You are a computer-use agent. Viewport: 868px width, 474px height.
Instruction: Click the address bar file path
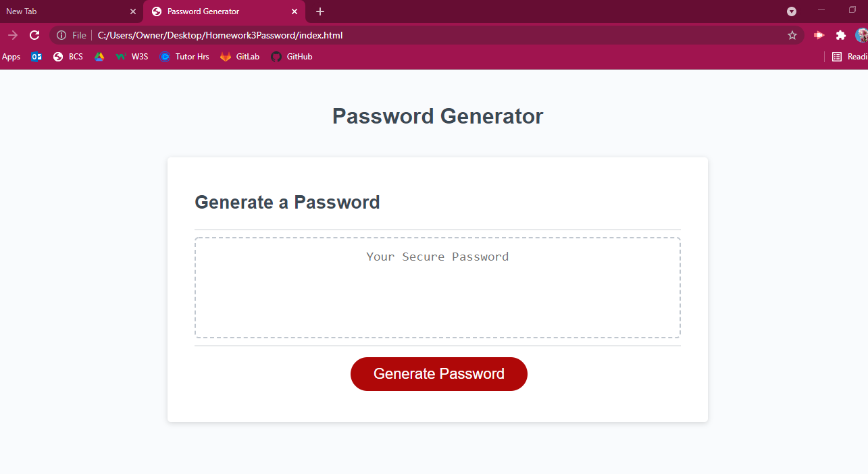pyautogui.click(x=220, y=35)
